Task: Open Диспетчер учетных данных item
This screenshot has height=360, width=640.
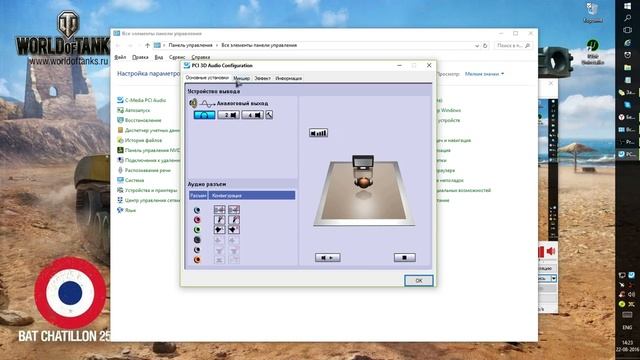Action: point(152,130)
